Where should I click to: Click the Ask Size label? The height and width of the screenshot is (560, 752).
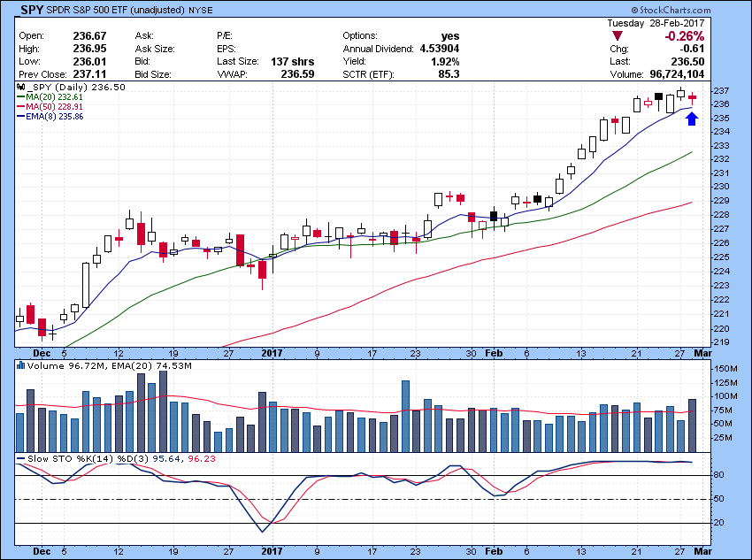pos(155,49)
